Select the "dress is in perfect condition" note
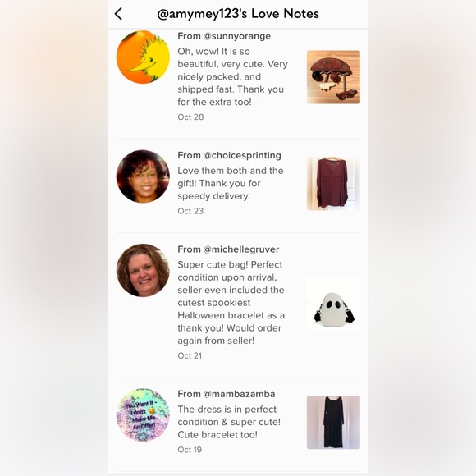The height and width of the screenshot is (476, 476). (229, 422)
